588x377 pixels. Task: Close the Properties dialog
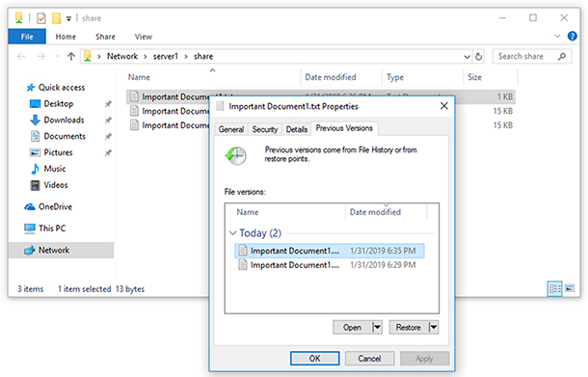(x=444, y=106)
